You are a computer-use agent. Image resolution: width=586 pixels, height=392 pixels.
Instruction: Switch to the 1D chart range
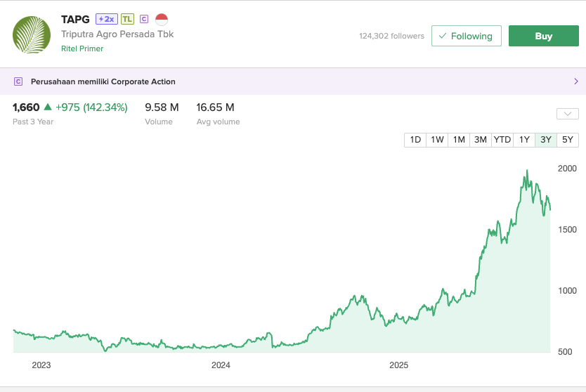(415, 140)
